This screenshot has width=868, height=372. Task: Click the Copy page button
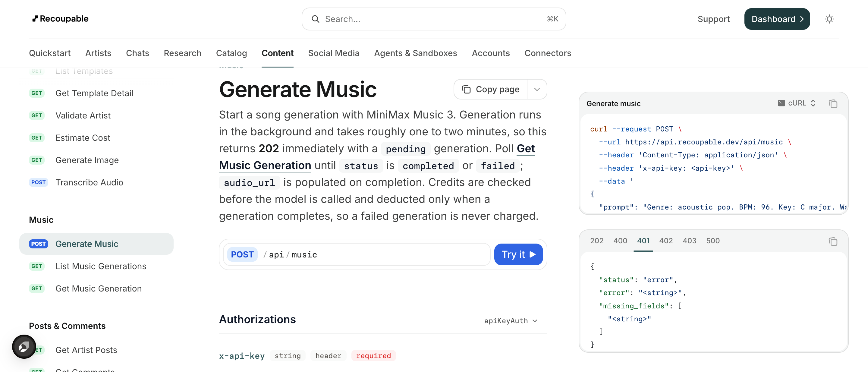pos(491,89)
